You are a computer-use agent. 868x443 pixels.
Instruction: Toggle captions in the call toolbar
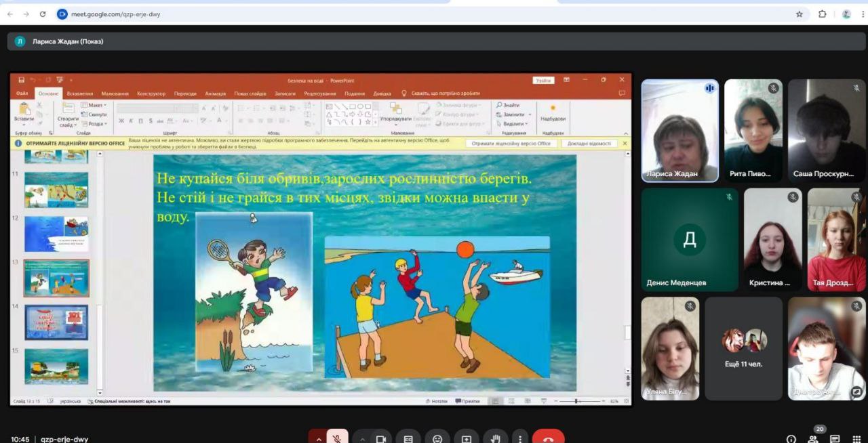pos(408,438)
